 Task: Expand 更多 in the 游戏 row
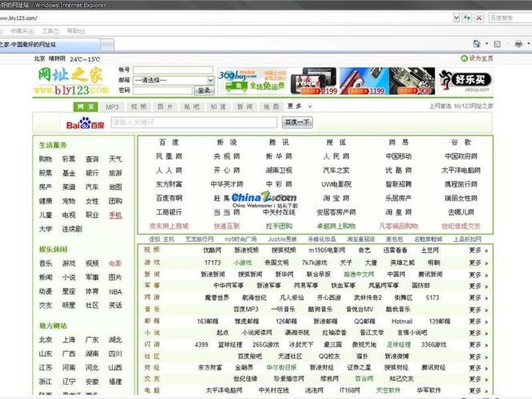(x=478, y=263)
